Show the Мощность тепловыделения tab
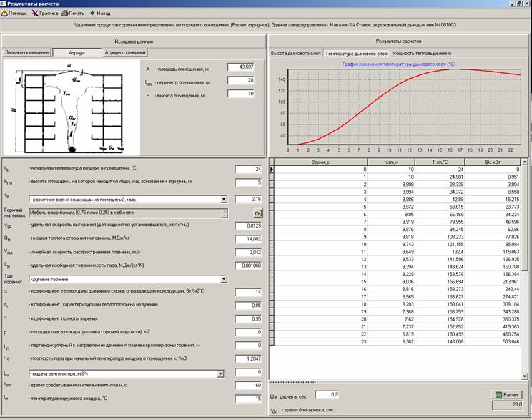The height and width of the screenshot is (420, 532). pos(420,53)
